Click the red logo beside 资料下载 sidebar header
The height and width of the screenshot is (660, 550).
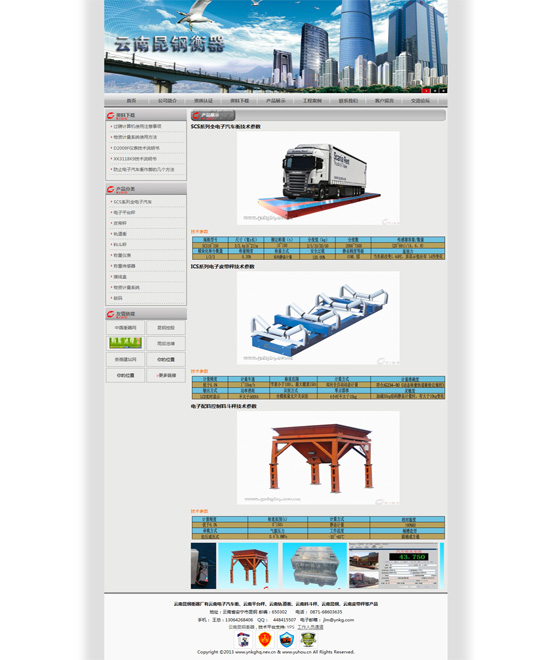tap(110, 115)
